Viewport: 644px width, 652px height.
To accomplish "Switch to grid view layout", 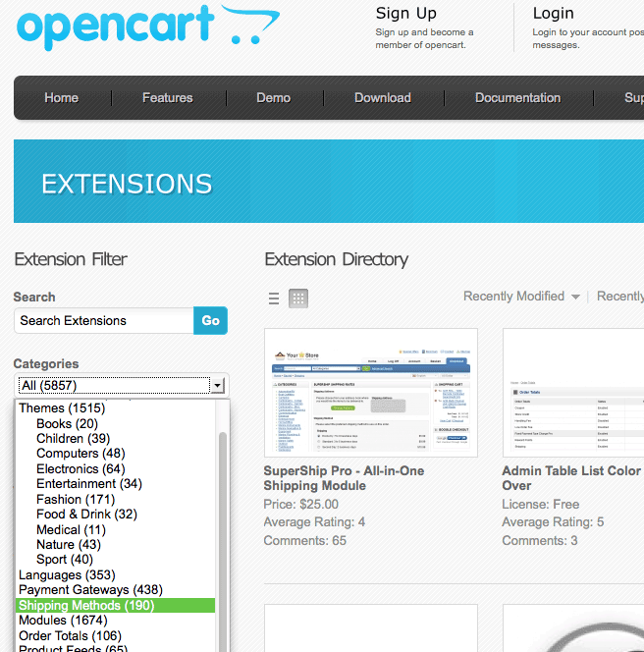I will [x=298, y=299].
